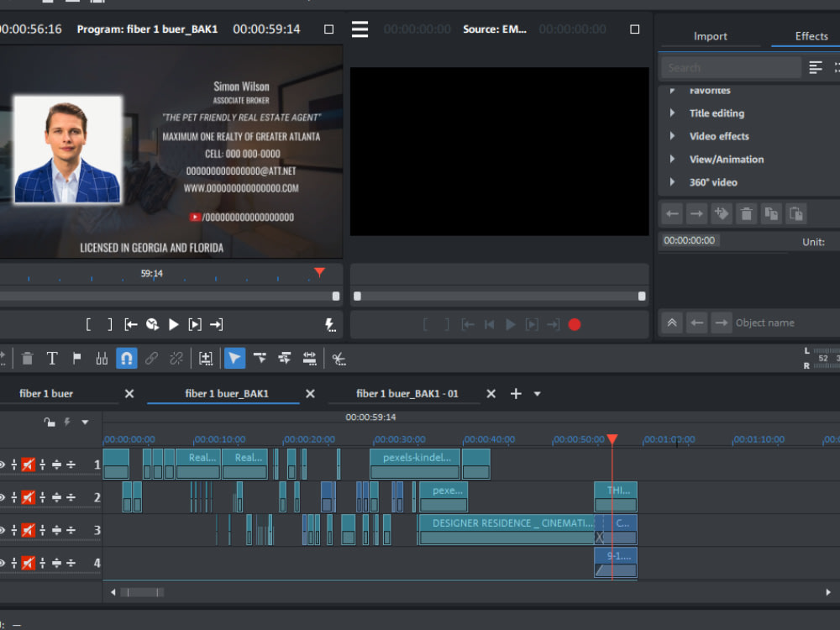
Task: Click the ungroup broken chain icon
Action: [x=176, y=359]
